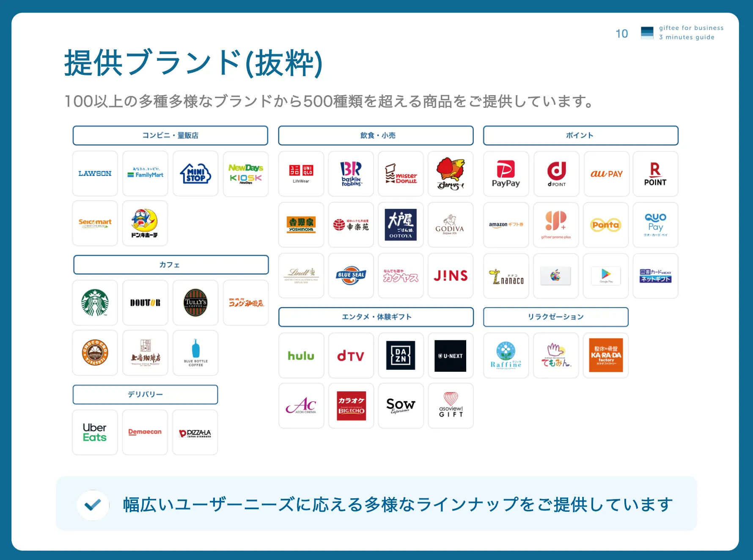Click the page number 10
Image resolution: width=753 pixels, height=560 pixels.
[621, 33]
